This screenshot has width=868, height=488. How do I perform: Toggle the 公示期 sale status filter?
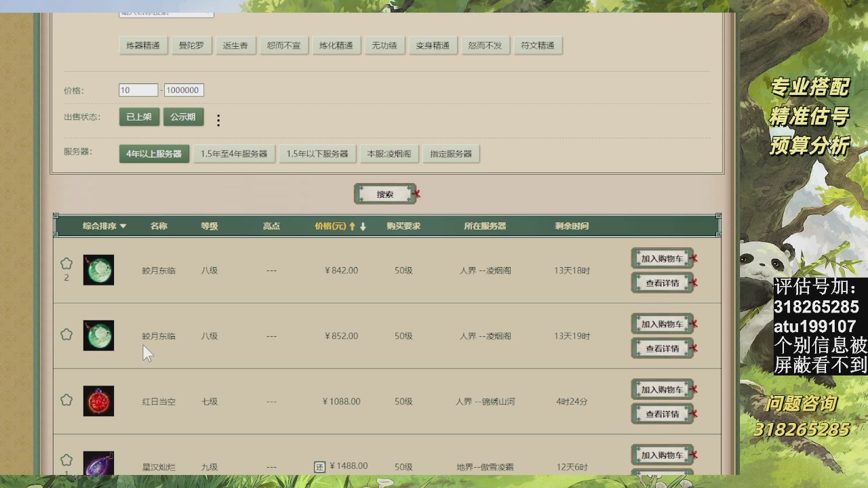pyautogui.click(x=183, y=117)
